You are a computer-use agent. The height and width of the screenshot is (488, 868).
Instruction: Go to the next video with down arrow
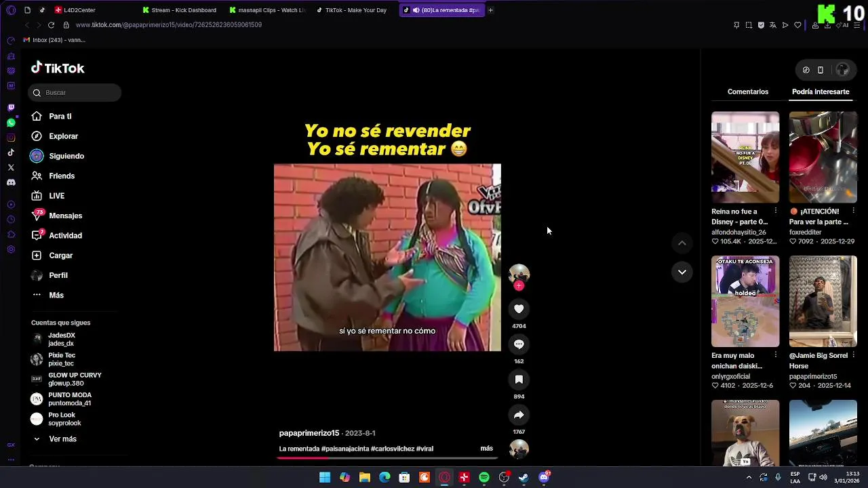(x=682, y=272)
